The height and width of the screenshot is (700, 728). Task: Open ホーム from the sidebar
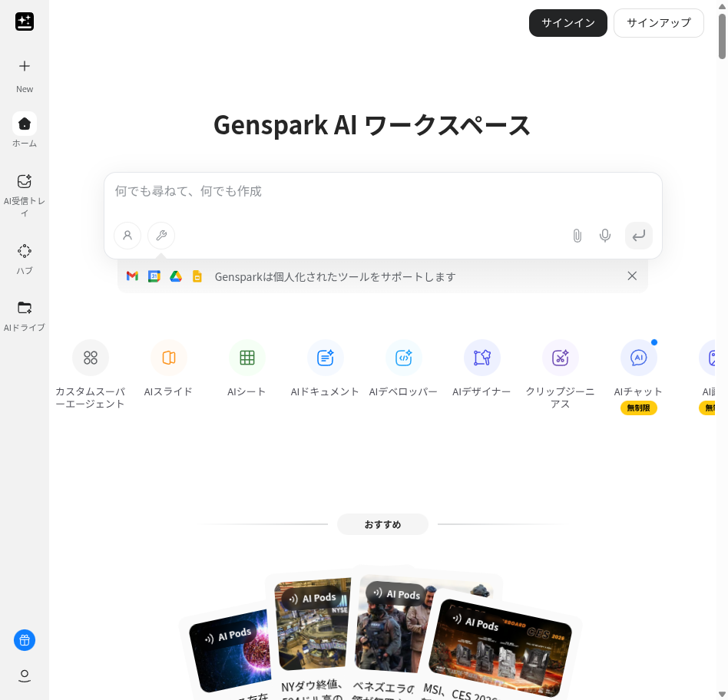pyautogui.click(x=25, y=124)
